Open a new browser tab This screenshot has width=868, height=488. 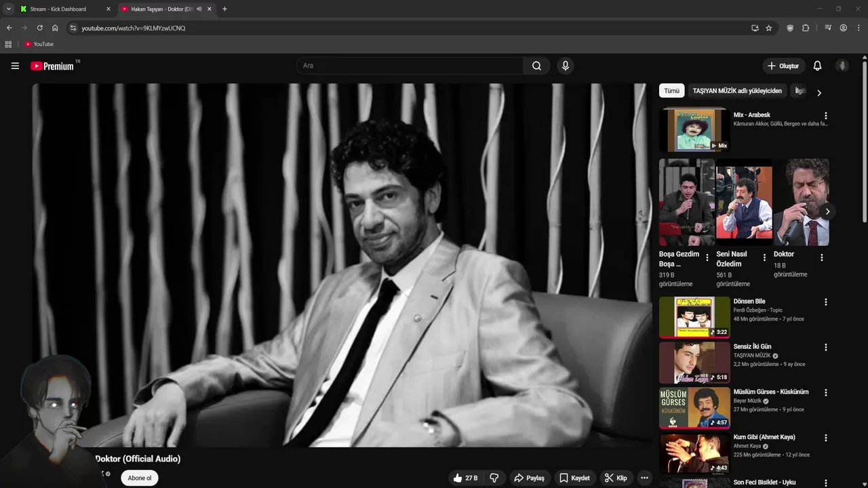(x=224, y=9)
